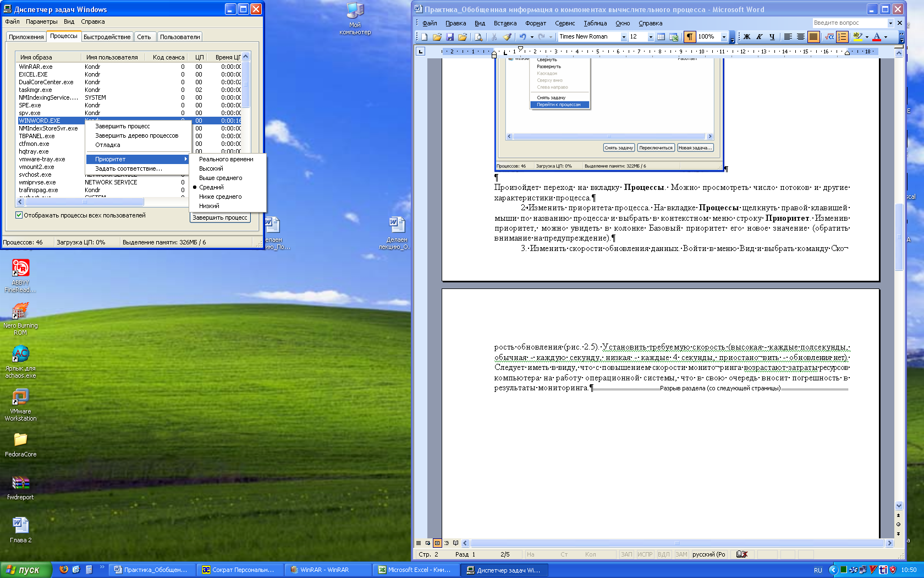
Task: Select FedoraCore folder on desktop
Action: [x=20, y=444]
